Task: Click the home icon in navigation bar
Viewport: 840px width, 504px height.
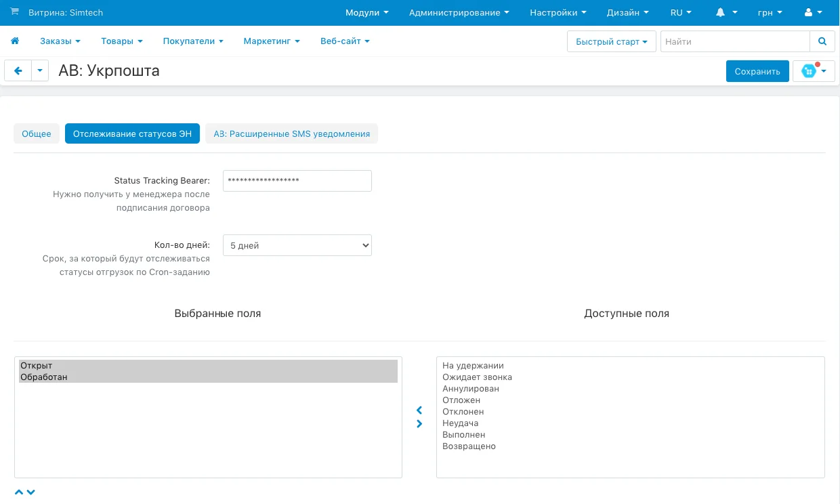Action: (x=15, y=41)
